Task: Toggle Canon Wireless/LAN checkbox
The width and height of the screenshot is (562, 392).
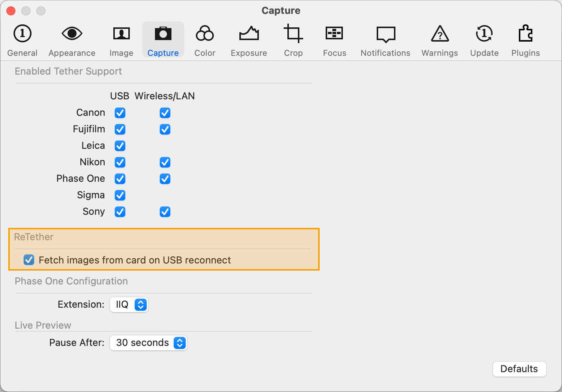Action: (x=165, y=113)
